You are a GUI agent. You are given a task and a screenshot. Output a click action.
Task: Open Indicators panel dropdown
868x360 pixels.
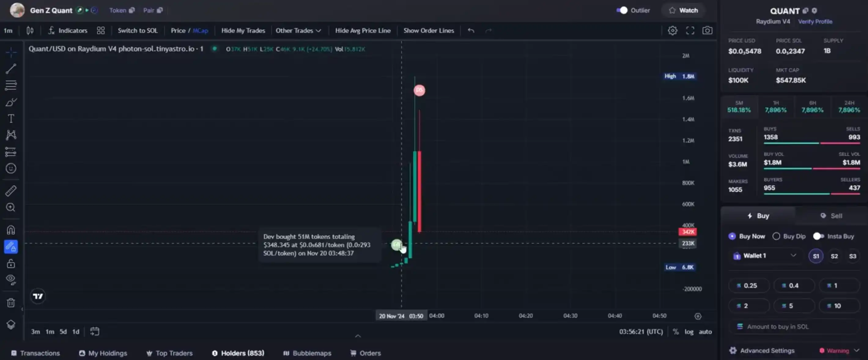(x=68, y=30)
